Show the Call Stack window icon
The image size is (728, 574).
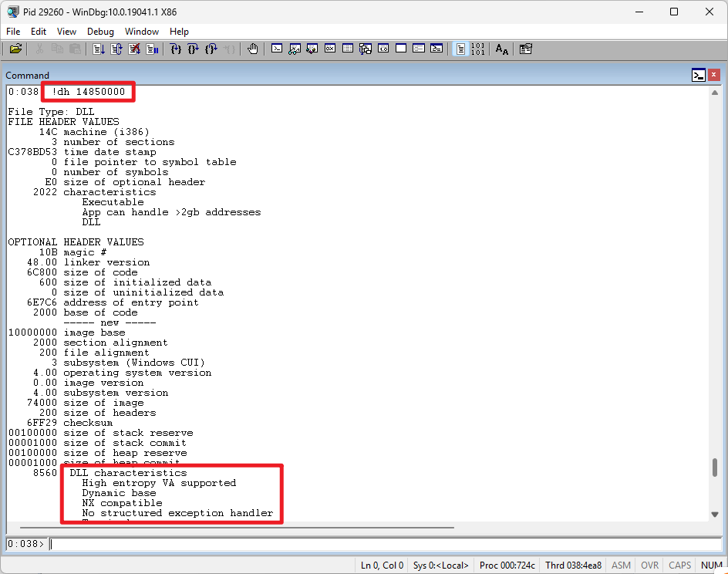[x=366, y=49]
